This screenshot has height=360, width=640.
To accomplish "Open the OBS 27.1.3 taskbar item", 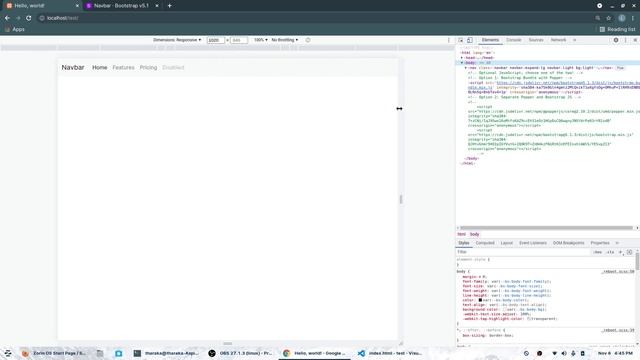I will tap(240, 353).
